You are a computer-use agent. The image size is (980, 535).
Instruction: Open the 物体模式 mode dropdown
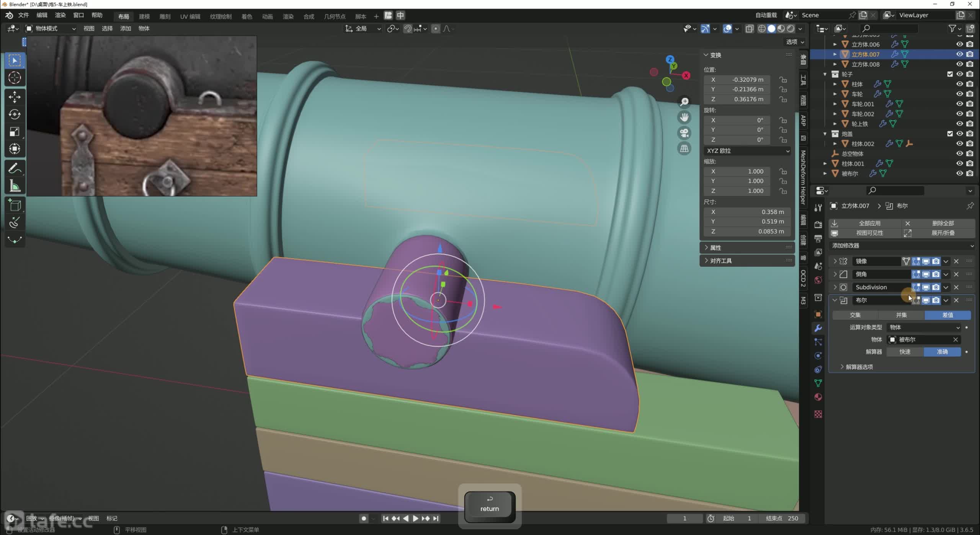coord(51,29)
